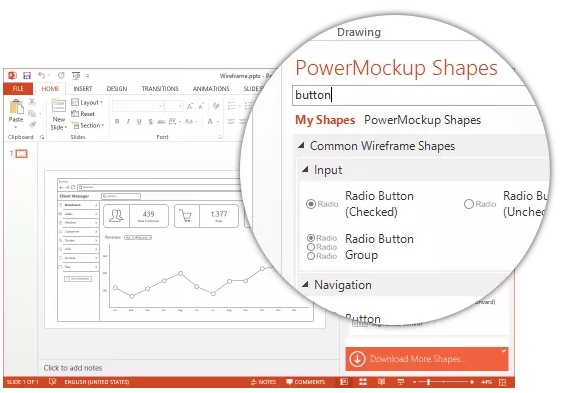Click the Font Color A button

point(210,121)
